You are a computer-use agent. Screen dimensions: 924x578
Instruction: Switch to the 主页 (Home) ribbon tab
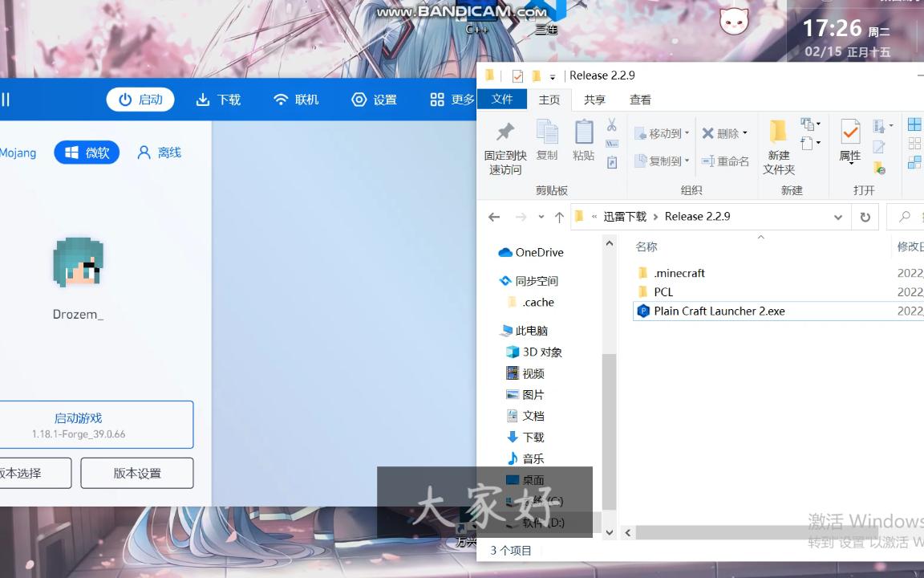click(549, 100)
